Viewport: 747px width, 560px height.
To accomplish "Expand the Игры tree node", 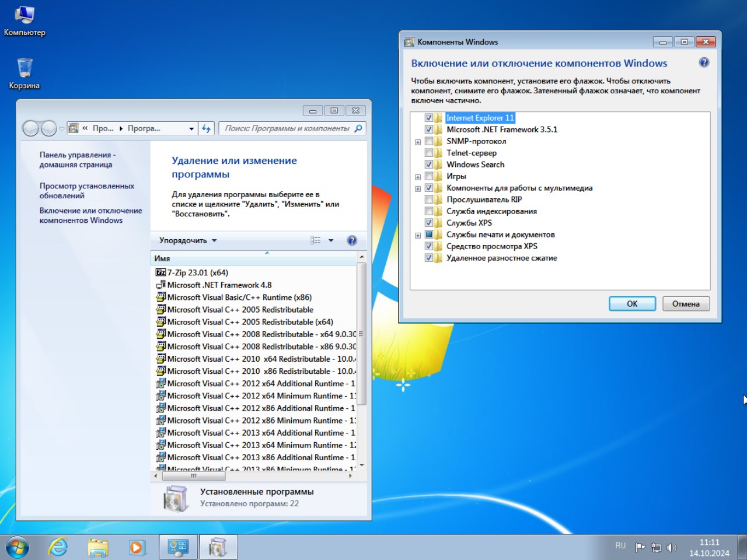I will click(418, 177).
